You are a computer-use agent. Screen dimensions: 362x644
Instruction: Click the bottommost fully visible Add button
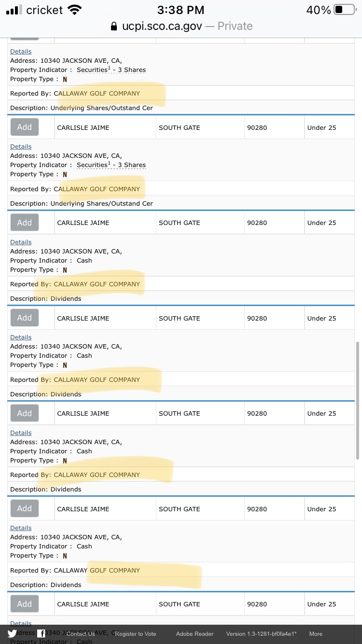(25, 604)
